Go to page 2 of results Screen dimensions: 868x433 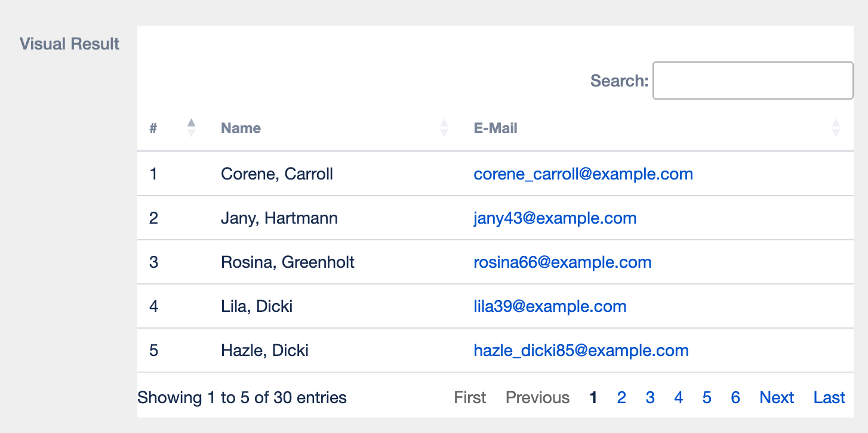[621, 398]
